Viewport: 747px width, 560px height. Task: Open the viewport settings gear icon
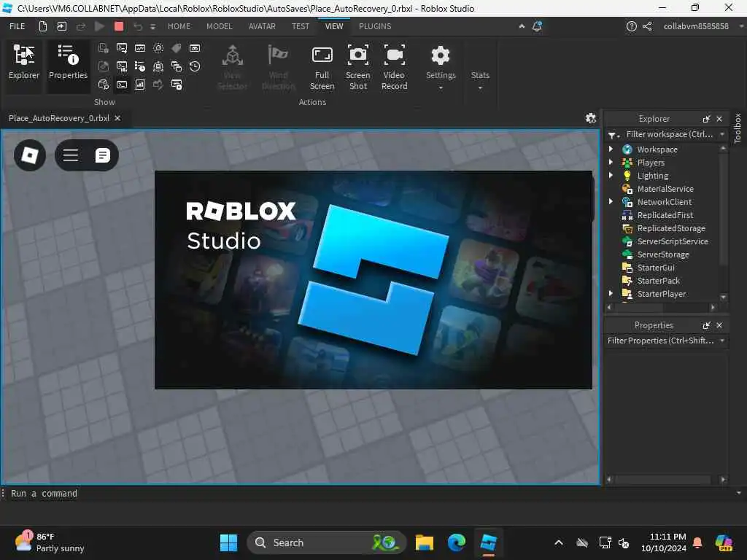click(x=591, y=118)
